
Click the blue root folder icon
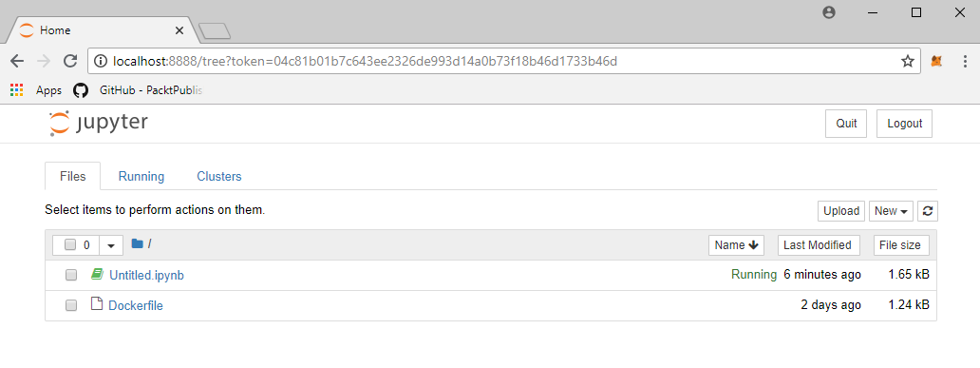click(138, 243)
